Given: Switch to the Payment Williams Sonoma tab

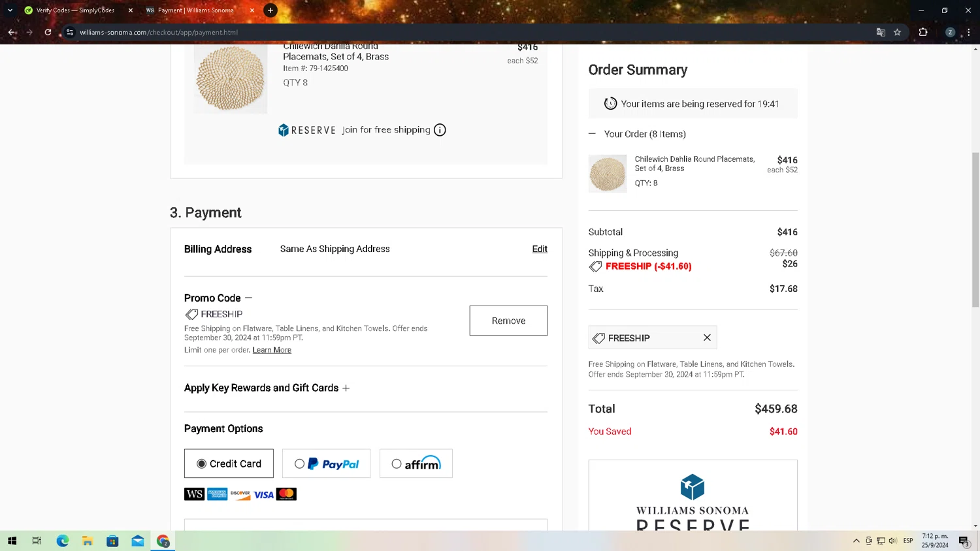Looking at the screenshot, I should pos(195,10).
